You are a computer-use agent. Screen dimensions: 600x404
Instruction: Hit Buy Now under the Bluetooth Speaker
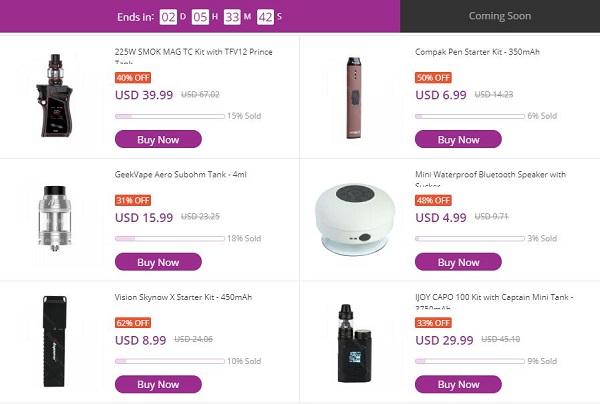pyautogui.click(x=458, y=262)
